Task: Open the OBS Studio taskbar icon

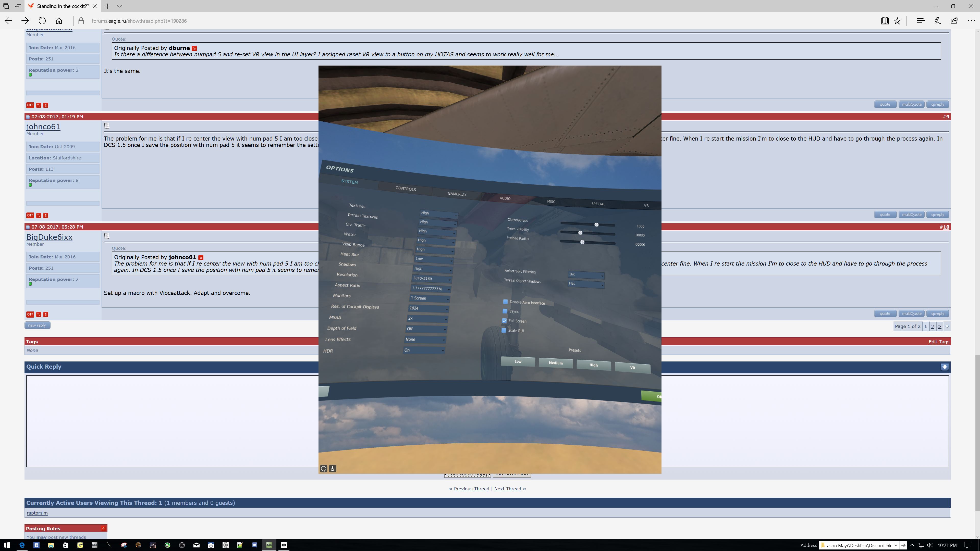Action: coord(182,545)
